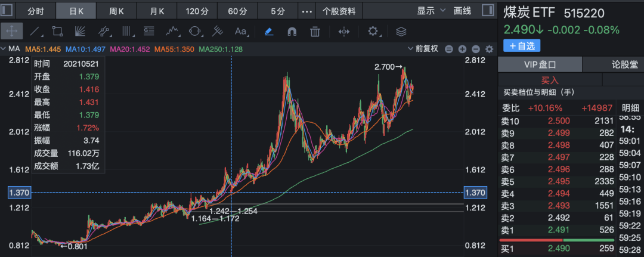This screenshot has height=257, width=644.
Task: Click the 委比 +10.16% value
Action: click(x=545, y=109)
